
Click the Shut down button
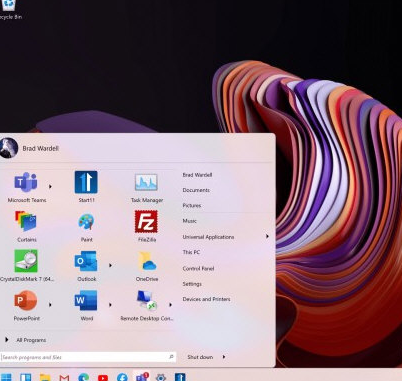[x=200, y=357]
